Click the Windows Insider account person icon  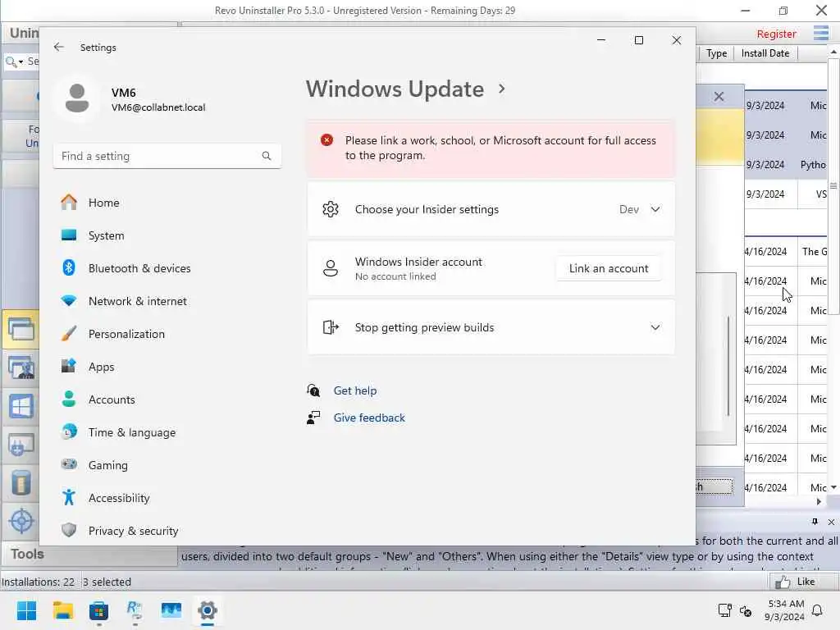331,268
